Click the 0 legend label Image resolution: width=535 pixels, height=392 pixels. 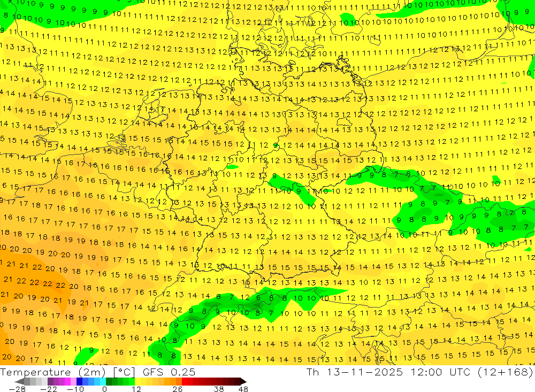(105, 389)
